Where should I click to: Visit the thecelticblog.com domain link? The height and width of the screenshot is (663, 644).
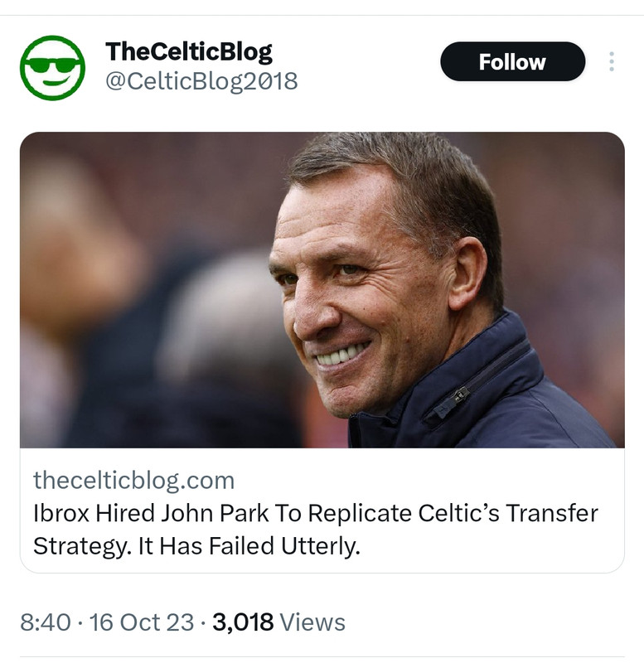[133, 480]
